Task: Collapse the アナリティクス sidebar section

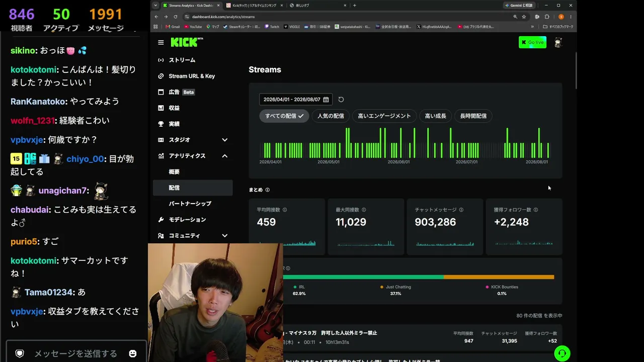Action: click(225, 156)
